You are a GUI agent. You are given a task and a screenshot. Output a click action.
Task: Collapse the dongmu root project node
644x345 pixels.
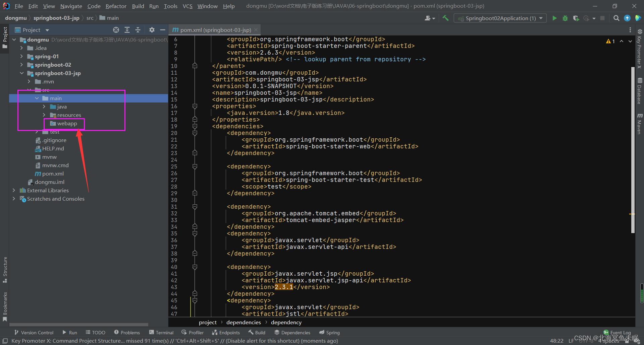tap(14, 40)
